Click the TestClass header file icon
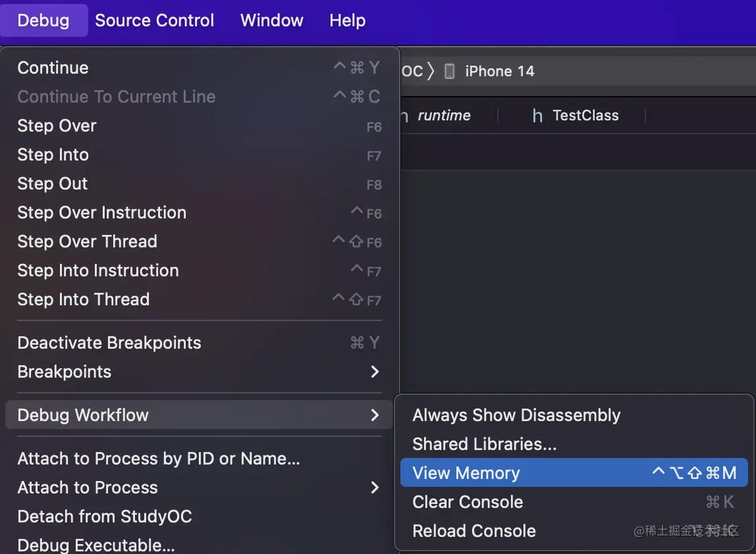This screenshot has height=554, width=756. coord(537,116)
